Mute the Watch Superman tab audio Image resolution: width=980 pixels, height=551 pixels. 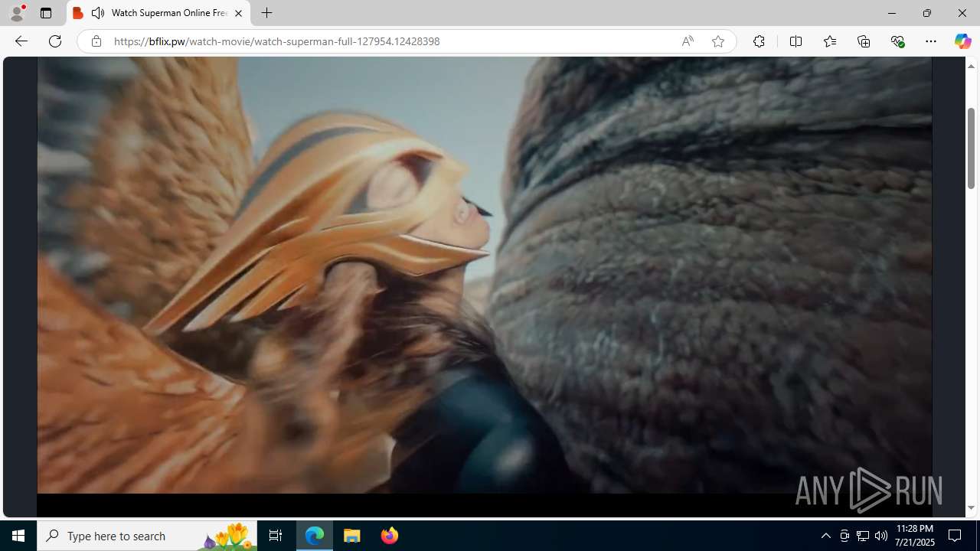98,13
